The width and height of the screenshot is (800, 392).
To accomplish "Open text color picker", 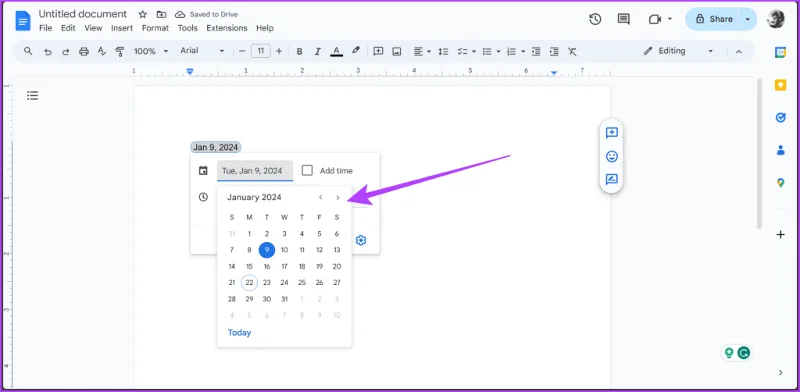I will [x=336, y=51].
